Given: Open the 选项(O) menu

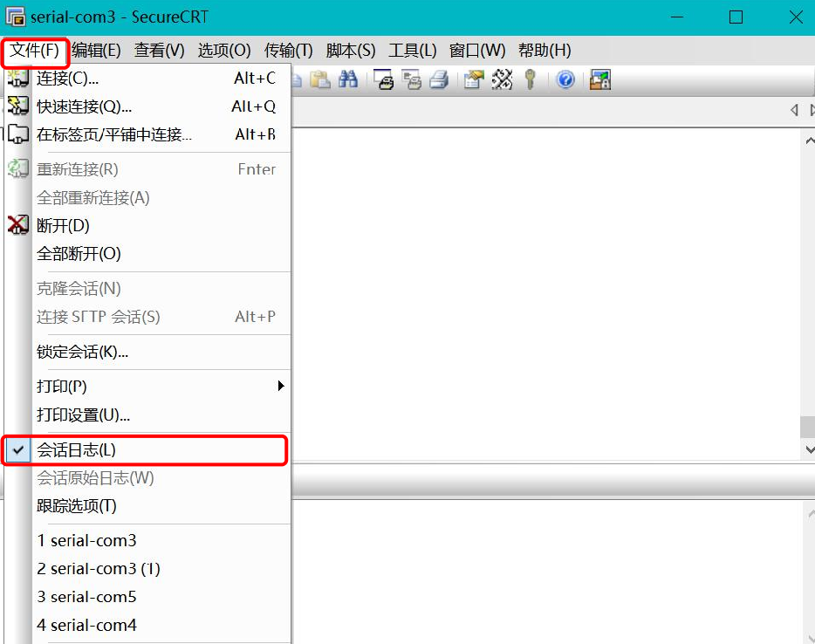Looking at the screenshot, I should [224, 51].
